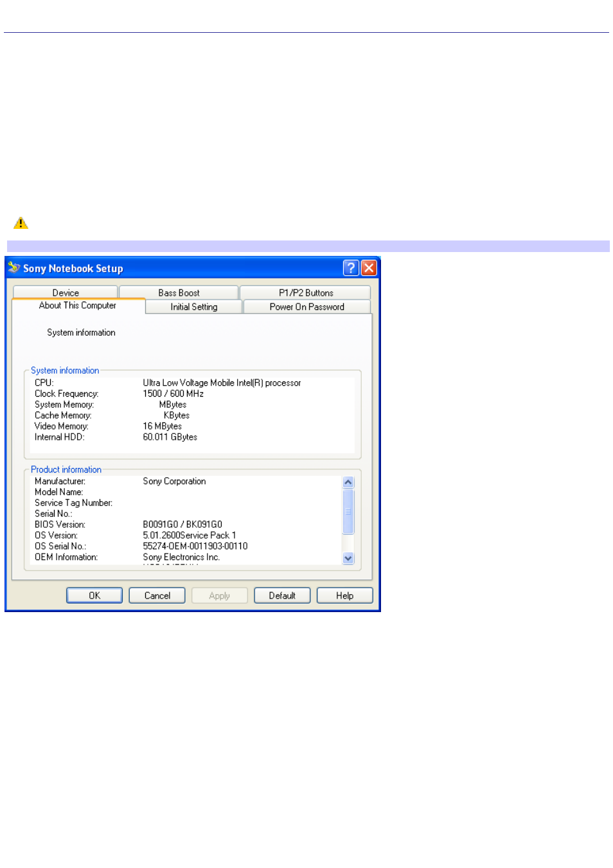Click the CPU value 'Ultra Low Voltage Mobile Intel(R) processor'
Screen dimensions: 613x868
(222, 383)
